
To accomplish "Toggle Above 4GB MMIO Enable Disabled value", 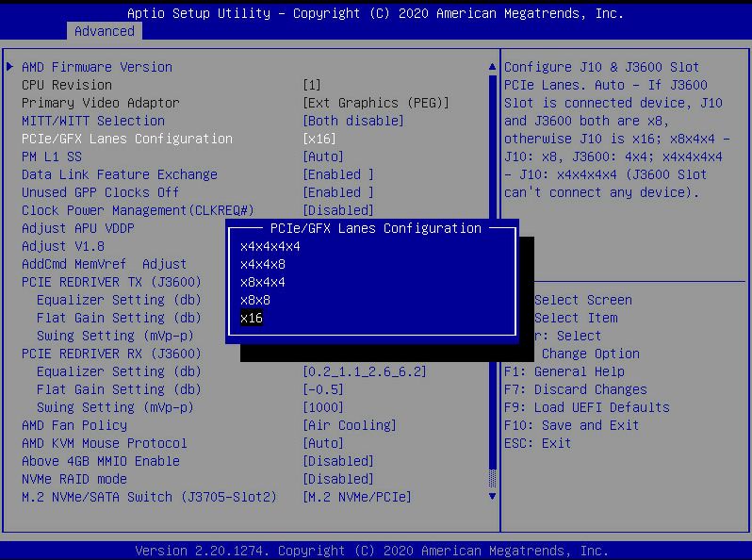I will pyautogui.click(x=337, y=461).
